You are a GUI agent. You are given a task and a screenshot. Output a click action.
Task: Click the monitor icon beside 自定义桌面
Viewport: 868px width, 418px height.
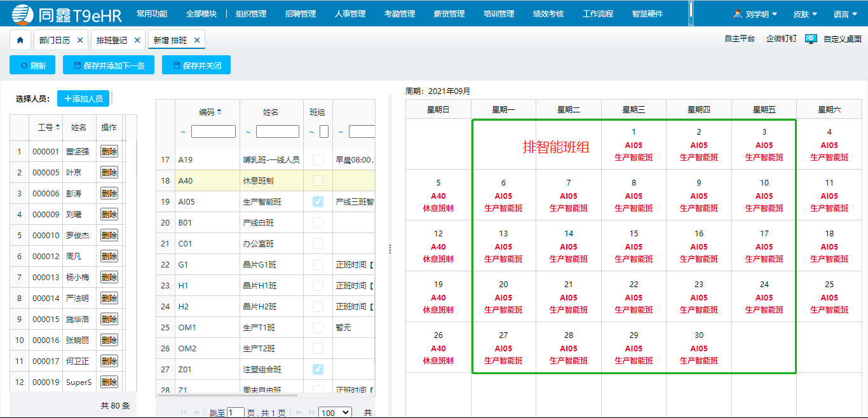click(810, 39)
